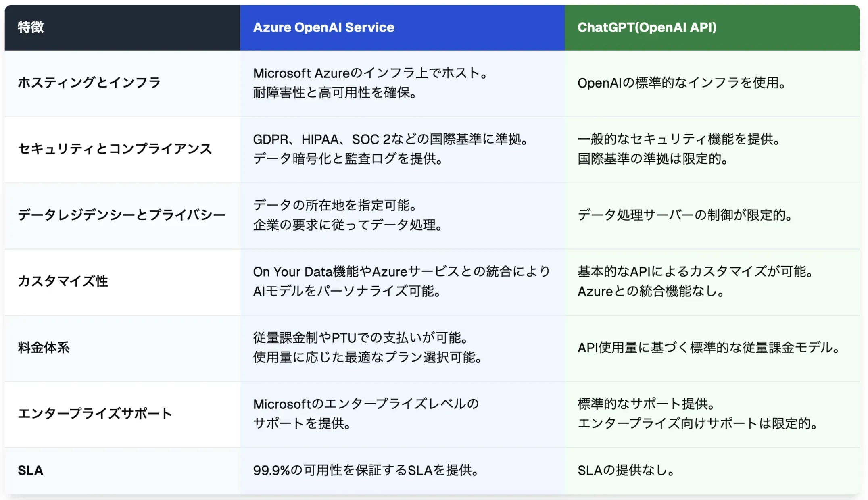Click the SLA row label
868x500 pixels.
[x=30, y=470]
